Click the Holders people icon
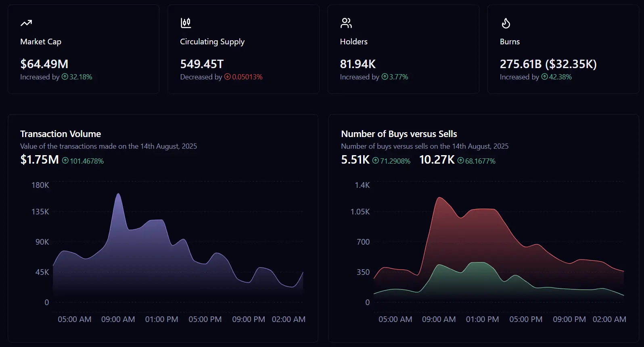The width and height of the screenshot is (644, 347). coord(346,23)
